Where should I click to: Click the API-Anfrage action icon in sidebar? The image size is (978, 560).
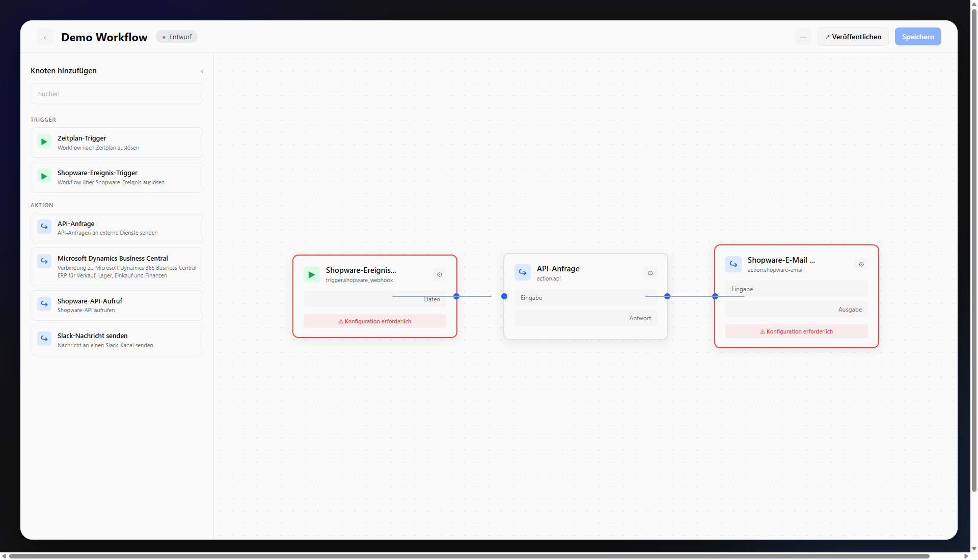[44, 227]
